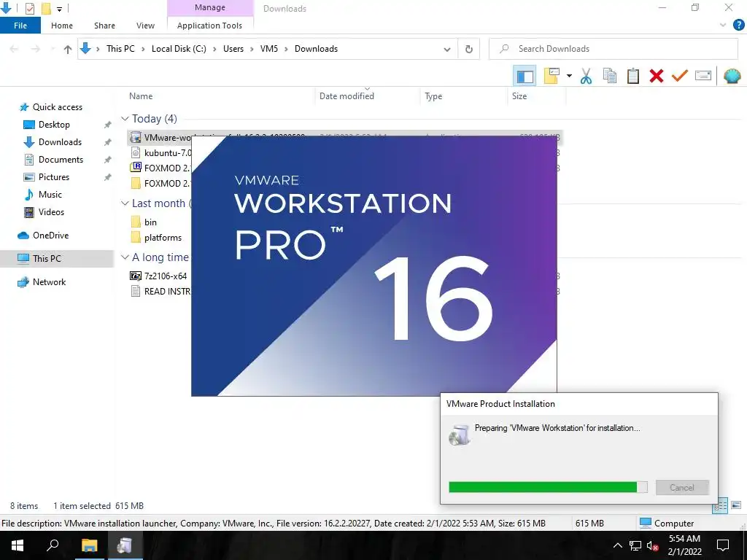The image size is (747, 560).
Task: Open recent locations dropdown arrow
Action: (x=53, y=49)
